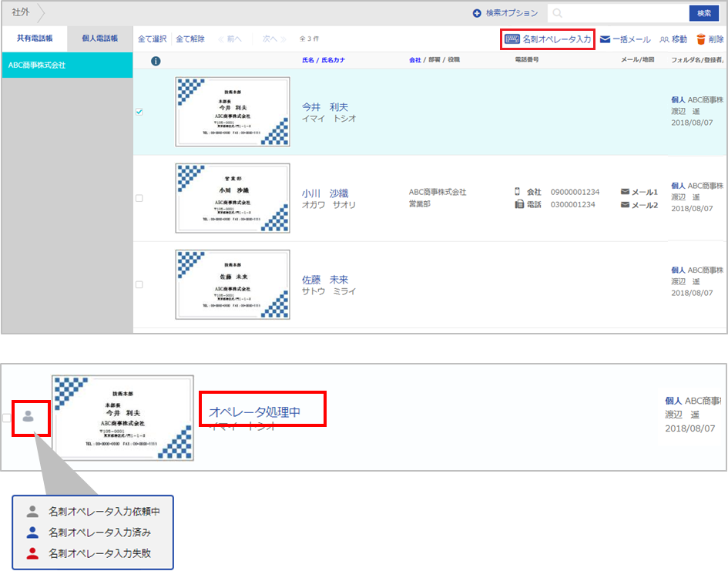
Task: Click the info icon in table header
Action: (x=156, y=61)
